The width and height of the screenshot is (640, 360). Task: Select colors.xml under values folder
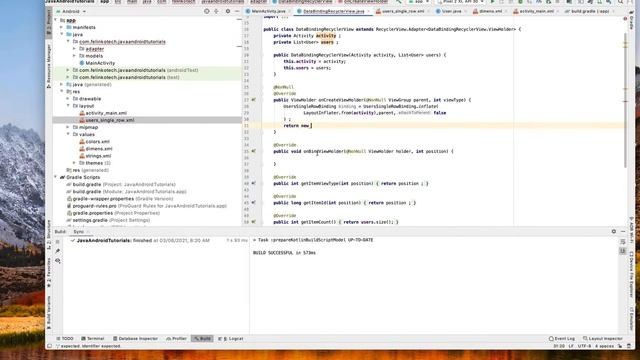click(x=98, y=141)
